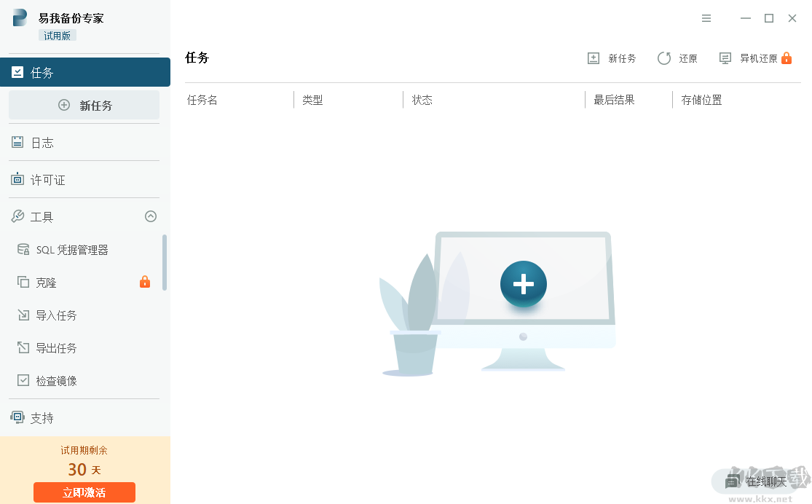Image resolution: width=812 pixels, height=504 pixels.
Task: Open the hamburger menu at top right
Action: (x=706, y=18)
